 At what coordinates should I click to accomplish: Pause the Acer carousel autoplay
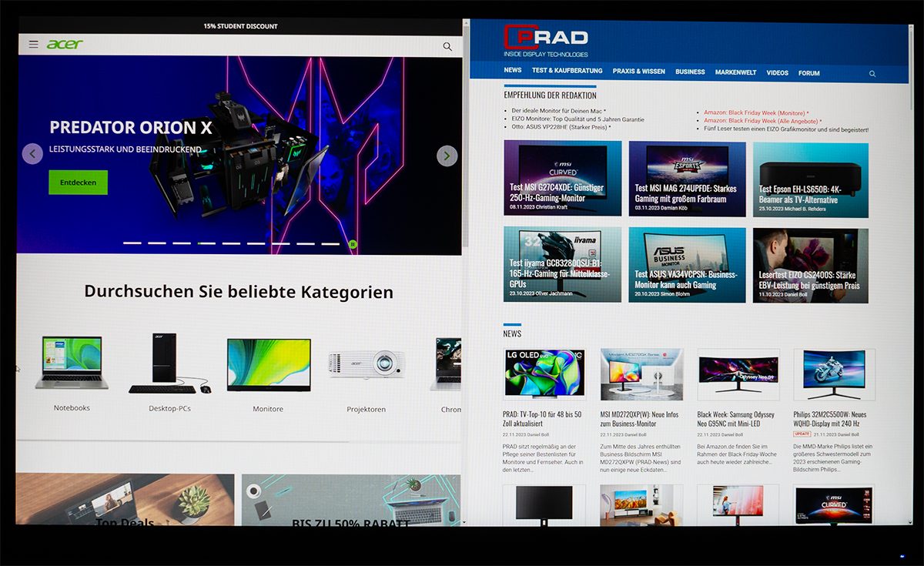pyautogui.click(x=353, y=244)
